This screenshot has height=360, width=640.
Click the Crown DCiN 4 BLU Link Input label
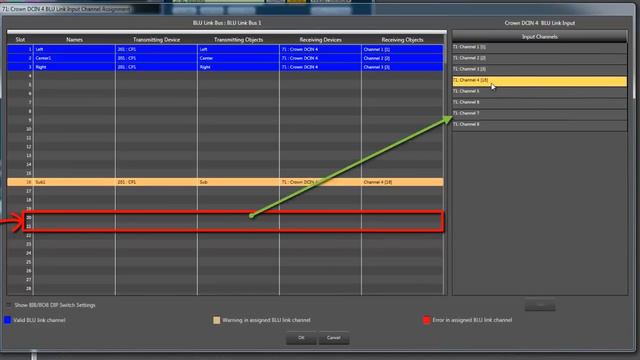tap(540, 23)
